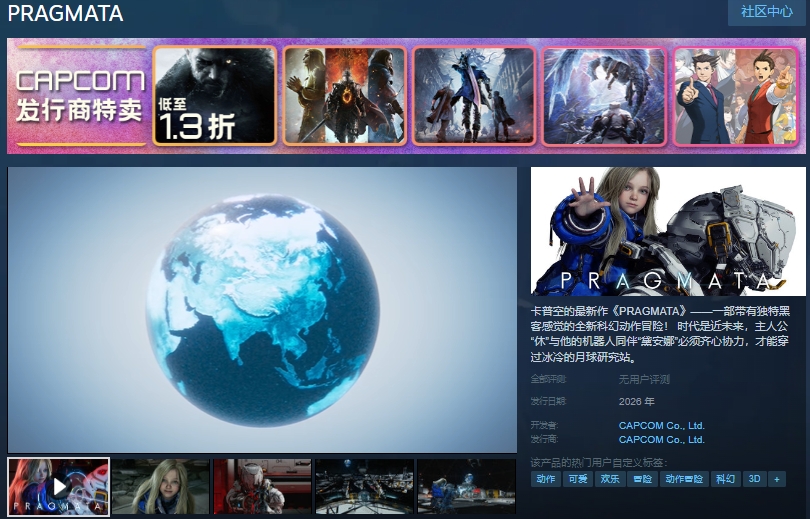810x519 pixels.
Task: Select the blonde girl close-up screenshot thumbnail
Action: 161,486
